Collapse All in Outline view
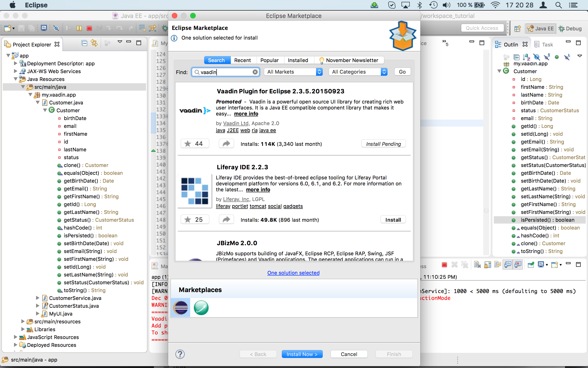 (x=517, y=57)
